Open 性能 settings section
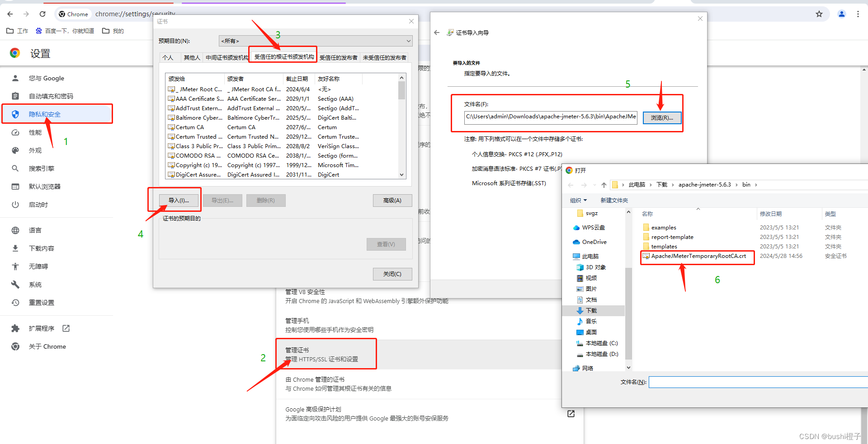This screenshot has height=444, width=868. pyautogui.click(x=35, y=132)
